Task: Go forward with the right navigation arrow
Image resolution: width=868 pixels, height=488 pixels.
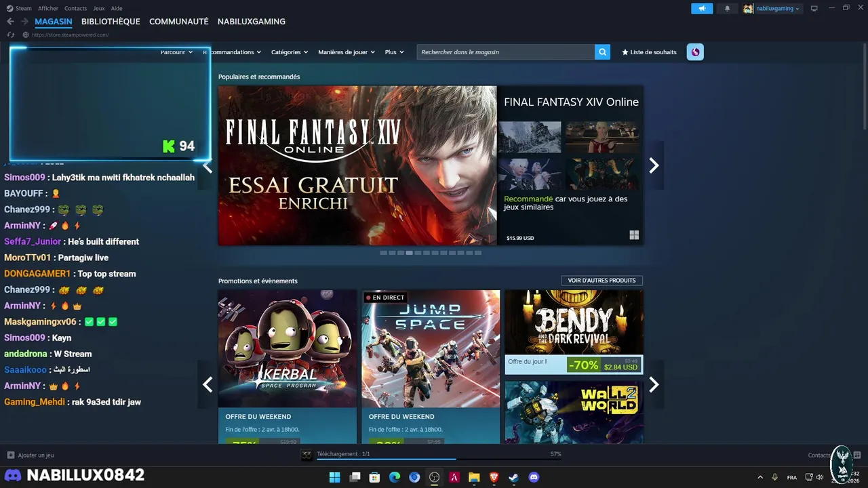Action: point(24,22)
